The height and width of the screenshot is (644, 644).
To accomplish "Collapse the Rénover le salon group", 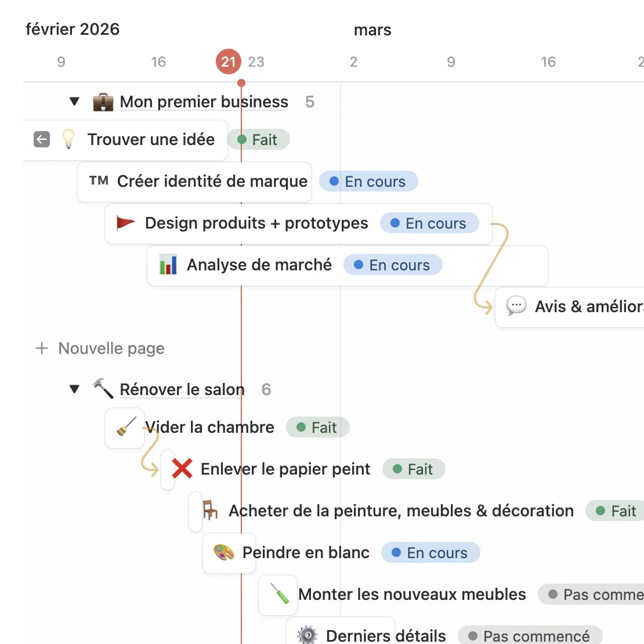I will pos(74,389).
